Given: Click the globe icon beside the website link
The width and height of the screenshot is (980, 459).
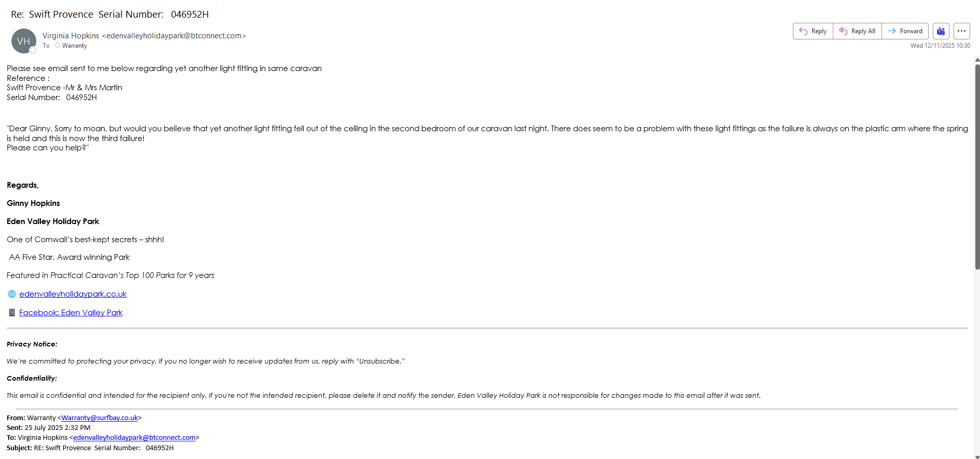Looking at the screenshot, I should (x=12, y=294).
